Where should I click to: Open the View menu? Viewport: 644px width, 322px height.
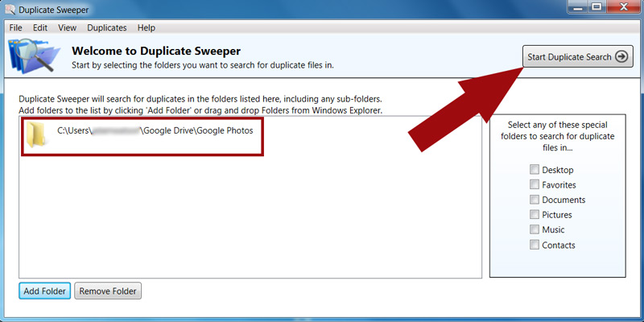pos(68,27)
